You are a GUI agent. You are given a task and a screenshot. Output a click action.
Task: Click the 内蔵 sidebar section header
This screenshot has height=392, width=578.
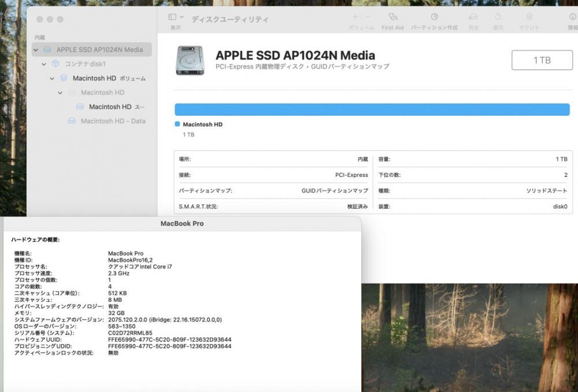click(40, 38)
